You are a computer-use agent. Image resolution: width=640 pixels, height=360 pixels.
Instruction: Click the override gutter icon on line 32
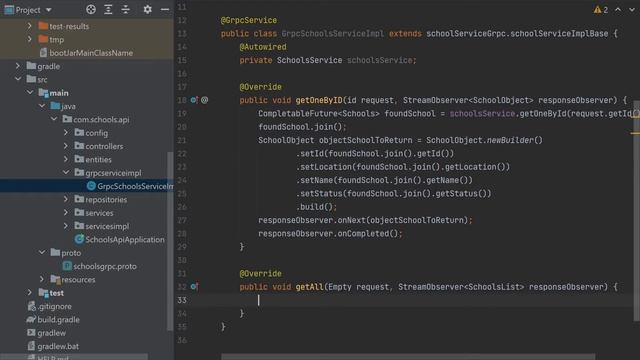(x=194, y=287)
